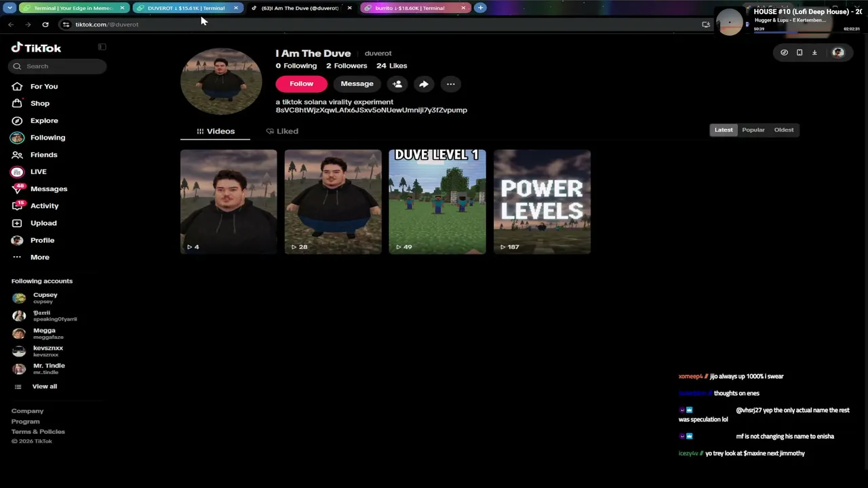Sort videos by Oldest
868x488 pixels.
784,130
